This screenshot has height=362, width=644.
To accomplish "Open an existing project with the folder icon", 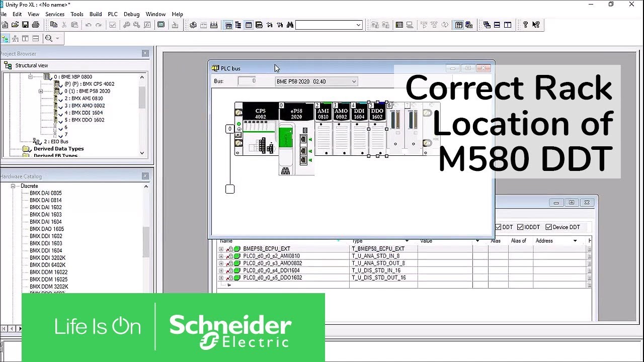I will [15, 25].
